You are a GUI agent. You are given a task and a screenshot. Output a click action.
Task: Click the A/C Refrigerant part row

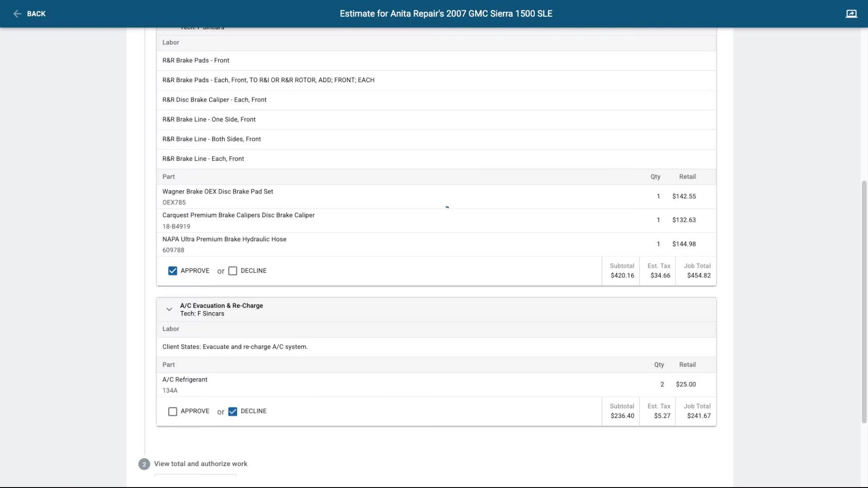click(x=436, y=385)
